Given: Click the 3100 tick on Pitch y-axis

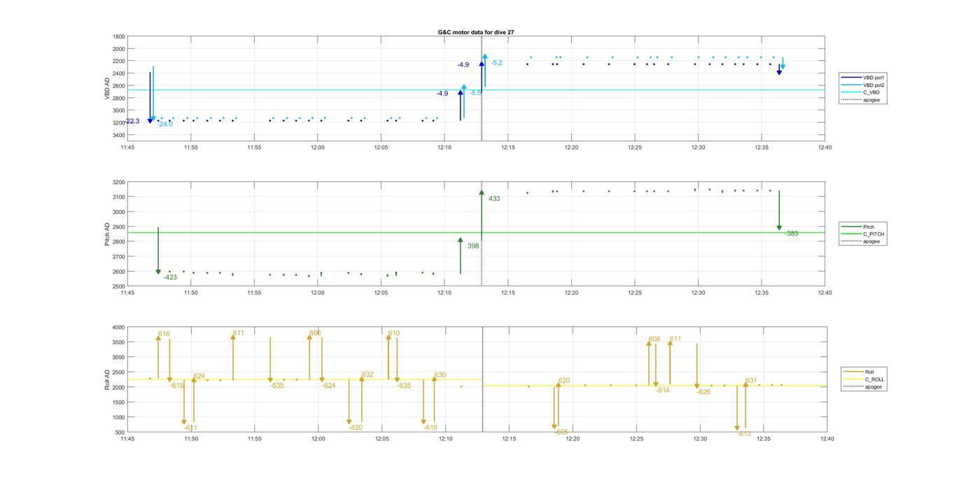Looking at the screenshot, I should [x=119, y=197].
